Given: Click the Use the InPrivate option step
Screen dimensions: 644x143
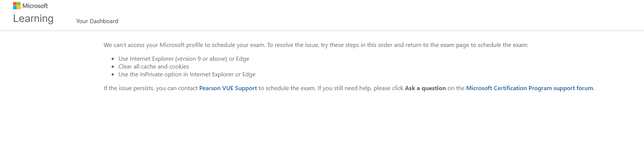Looking at the screenshot, I should (x=187, y=74).
